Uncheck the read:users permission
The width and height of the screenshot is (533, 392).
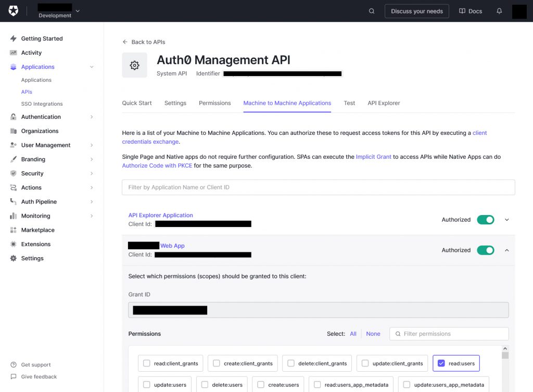pos(441,363)
